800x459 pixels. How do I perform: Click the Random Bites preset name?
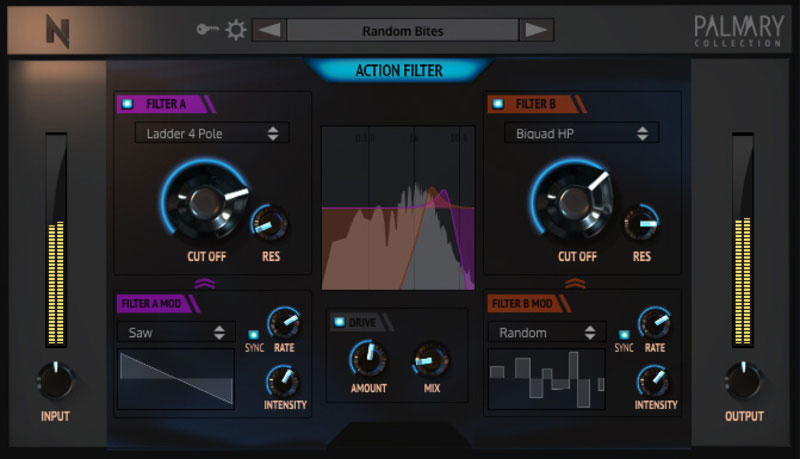(402, 30)
